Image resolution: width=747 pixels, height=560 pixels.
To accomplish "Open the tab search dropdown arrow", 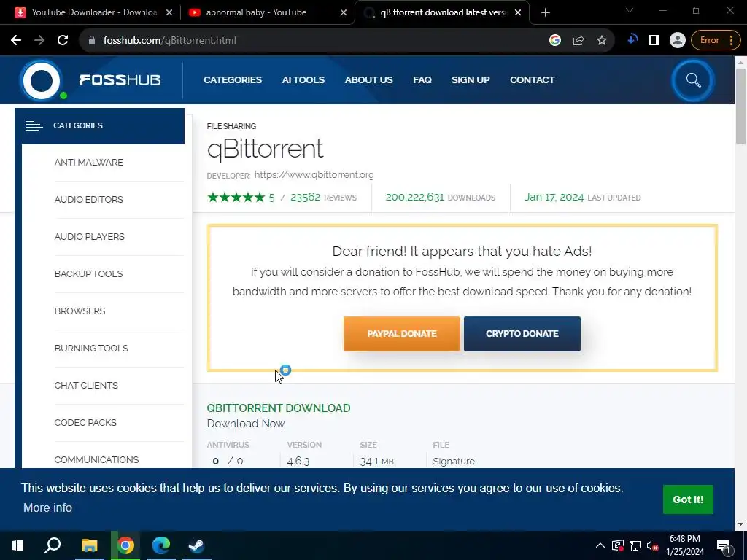I will tap(630, 10).
